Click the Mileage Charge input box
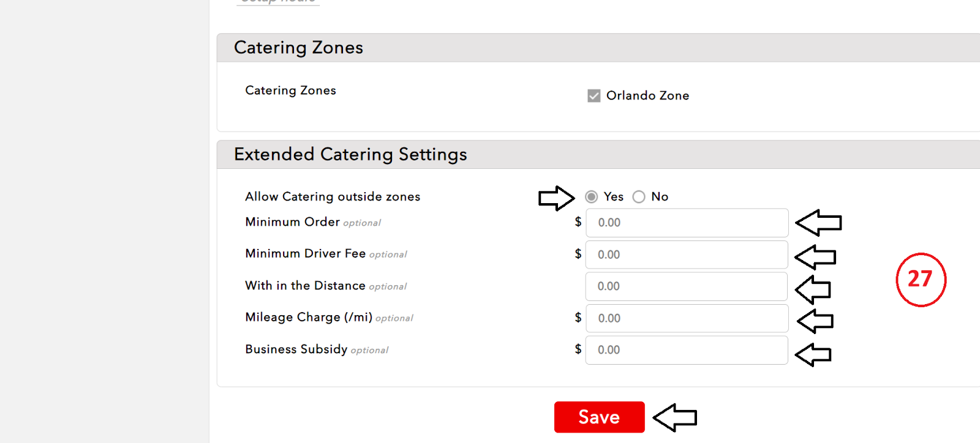The width and height of the screenshot is (980, 443). pyautogui.click(x=687, y=318)
